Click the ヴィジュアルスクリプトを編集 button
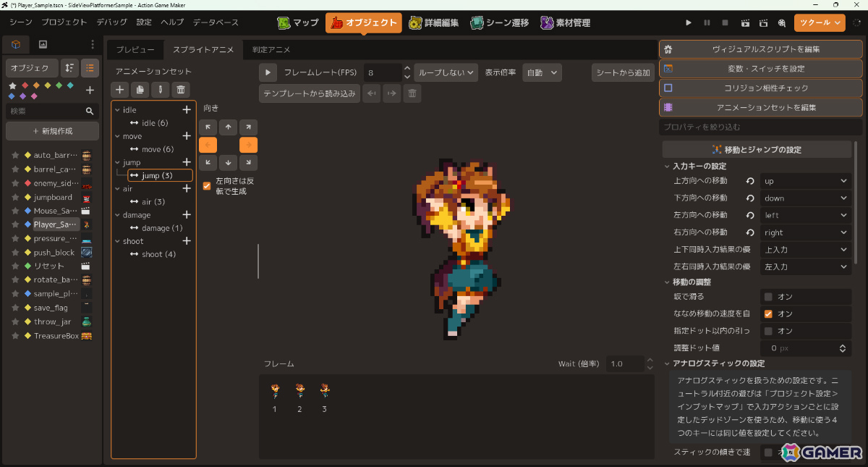868x467 pixels. coord(761,49)
